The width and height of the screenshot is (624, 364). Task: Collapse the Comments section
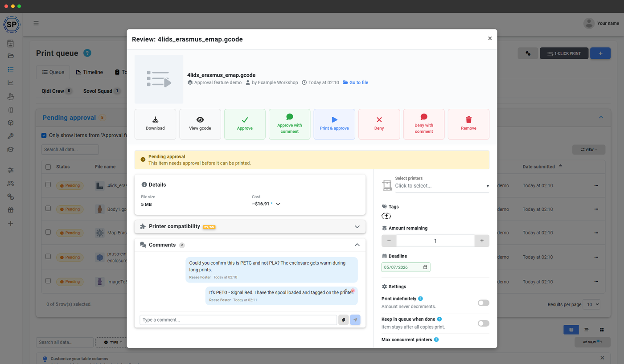[x=357, y=245]
